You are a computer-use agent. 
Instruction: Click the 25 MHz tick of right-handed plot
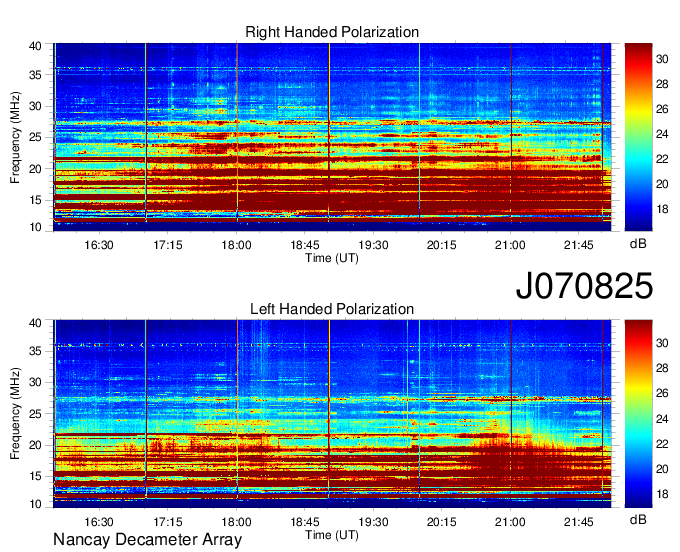coord(35,137)
